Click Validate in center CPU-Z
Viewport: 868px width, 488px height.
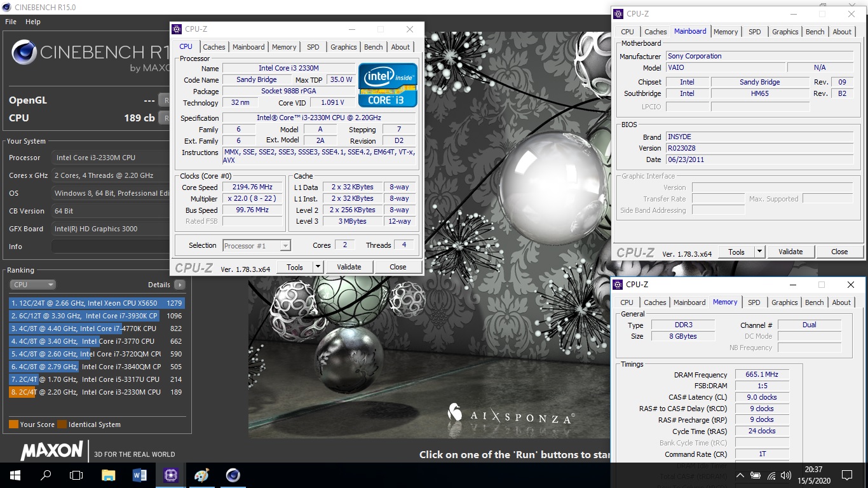pyautogui.click(x=349, y=268)
